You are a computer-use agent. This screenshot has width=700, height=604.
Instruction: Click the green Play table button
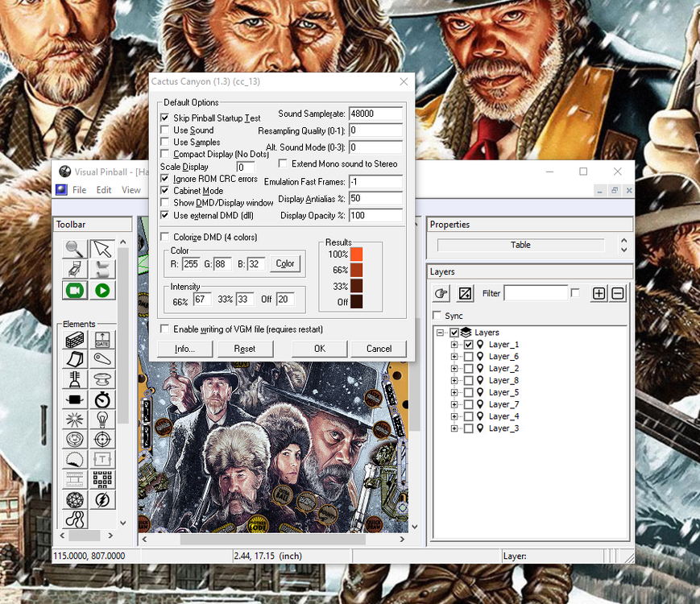click(x=102, y=291)
